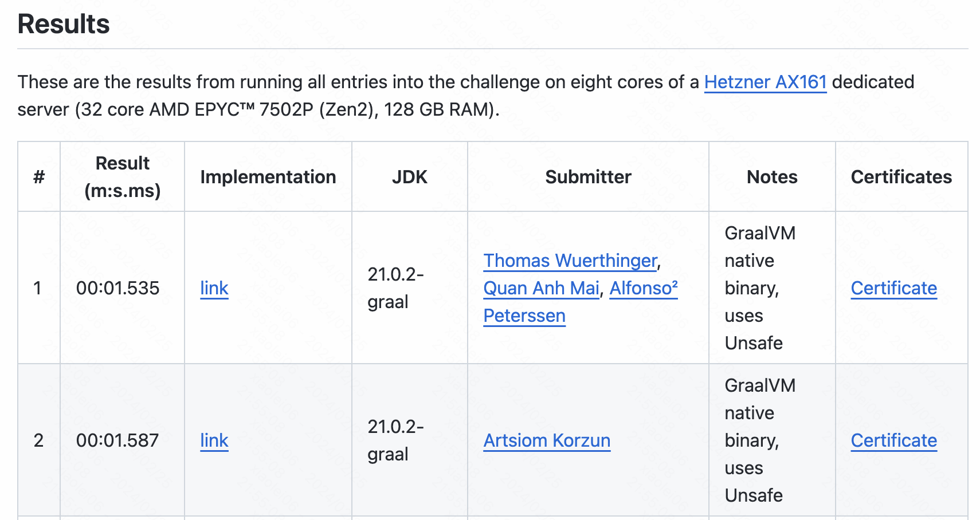980x520 pixels.
Task: Click the 21.0.2-graal cell in row 1
Action: coord(395,288)
